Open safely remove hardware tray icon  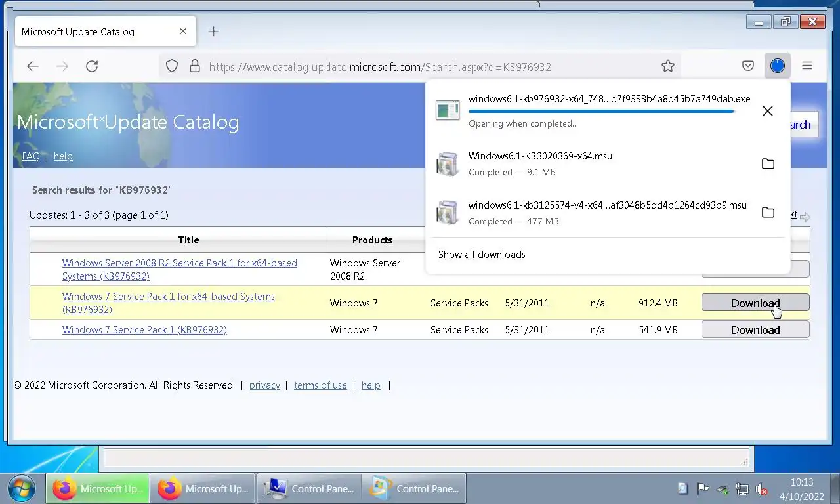point(723,488)
